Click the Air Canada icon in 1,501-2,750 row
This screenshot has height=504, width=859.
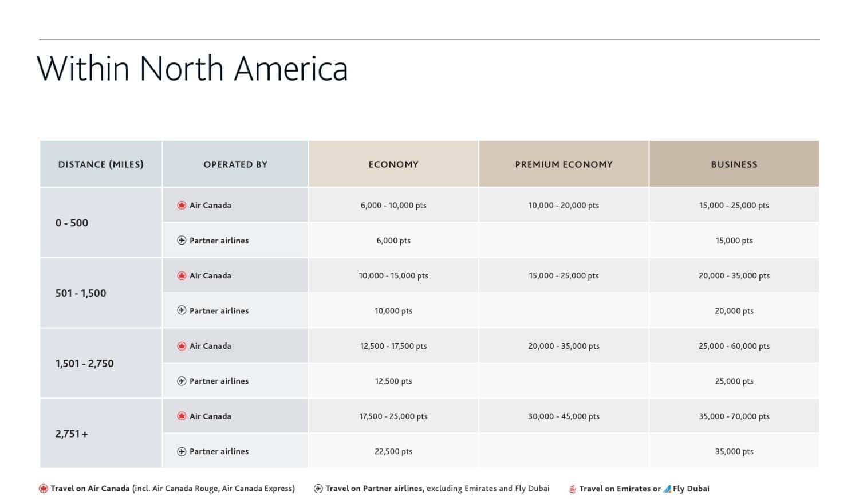click(x=182, y=346)
